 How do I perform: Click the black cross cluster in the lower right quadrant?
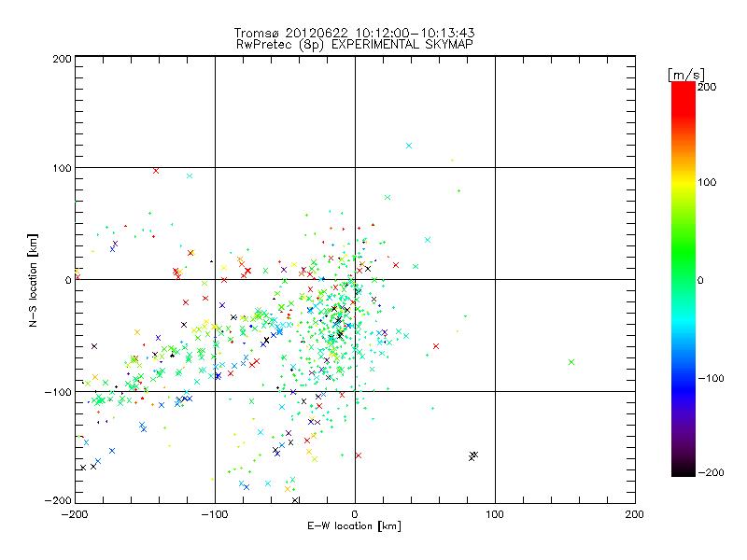pyautogui.click(x=473, y=455)
